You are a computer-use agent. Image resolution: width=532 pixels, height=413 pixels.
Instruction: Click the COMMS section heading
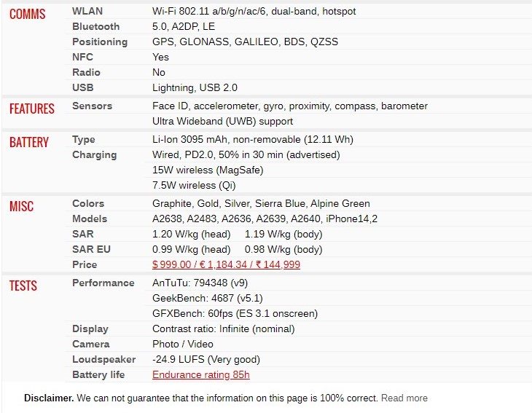tap(27, 15)
